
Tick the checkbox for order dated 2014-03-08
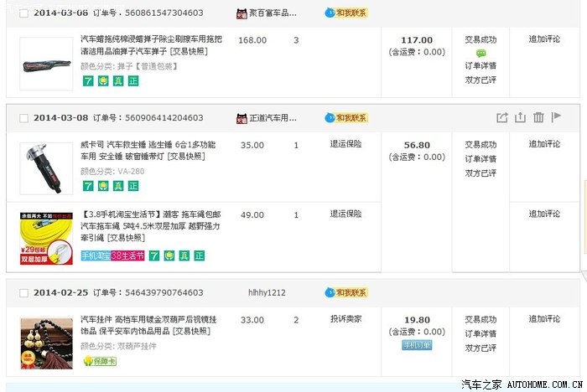(x=23, y=118)
